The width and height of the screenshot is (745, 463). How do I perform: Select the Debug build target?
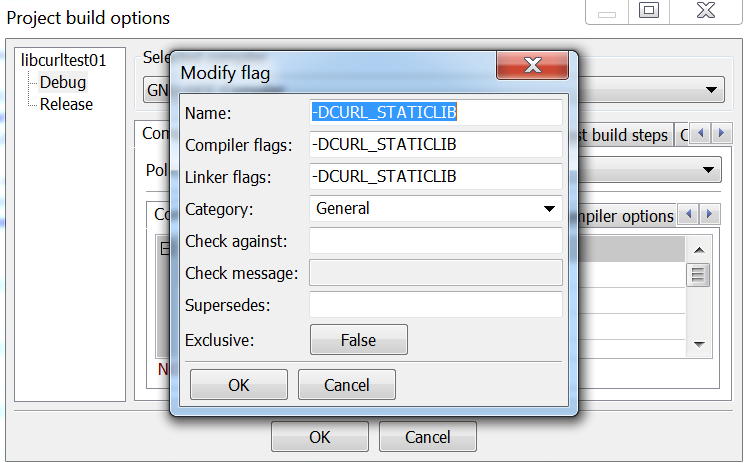coord(63,82)
